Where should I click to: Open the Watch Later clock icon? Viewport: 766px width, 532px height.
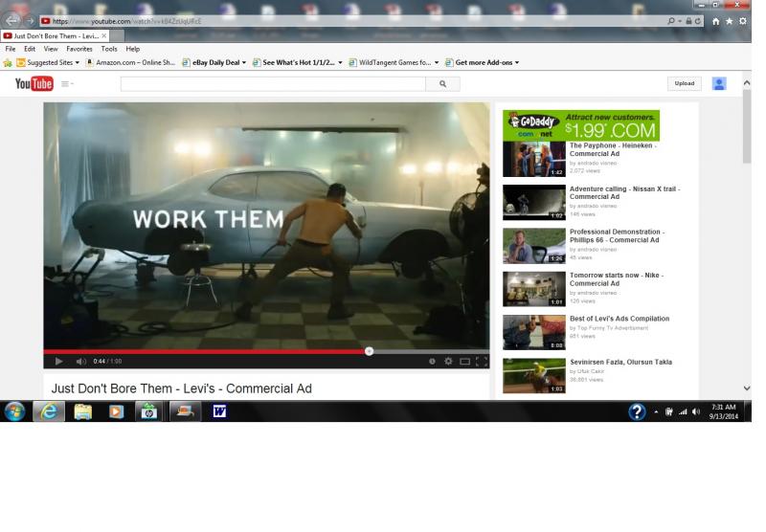click(432, 361)
